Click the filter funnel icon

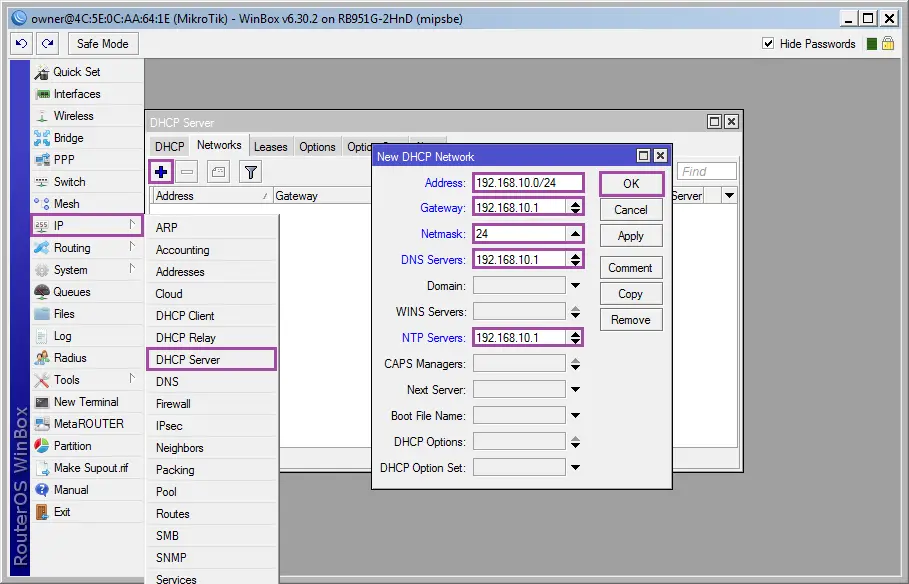click(x=250, y=172)
